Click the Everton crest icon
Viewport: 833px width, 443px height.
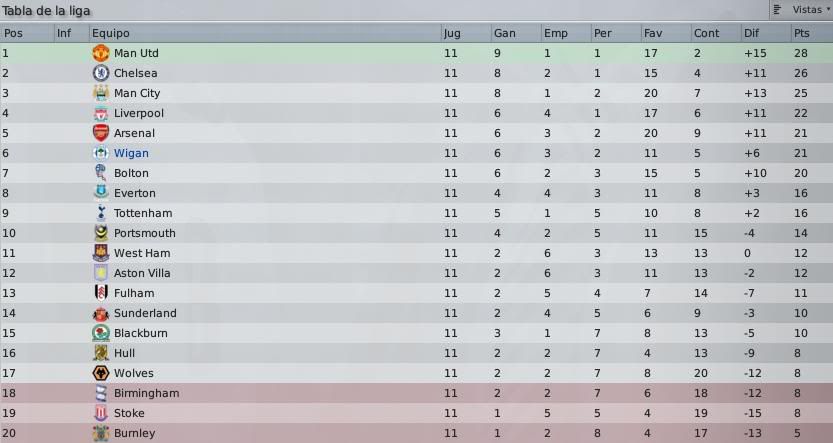tap(101, 193)
